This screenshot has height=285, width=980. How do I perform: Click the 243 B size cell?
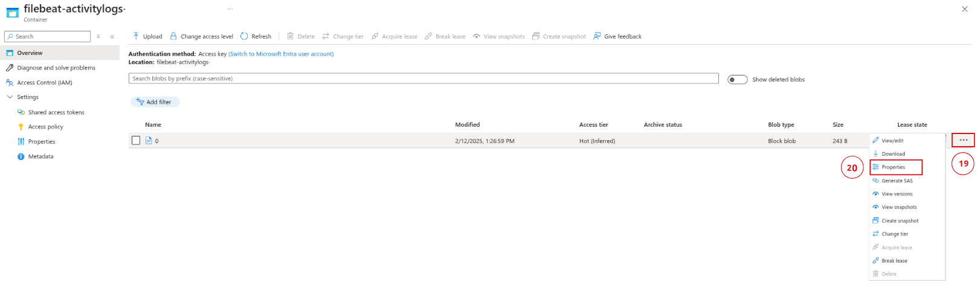coord(840,141)
